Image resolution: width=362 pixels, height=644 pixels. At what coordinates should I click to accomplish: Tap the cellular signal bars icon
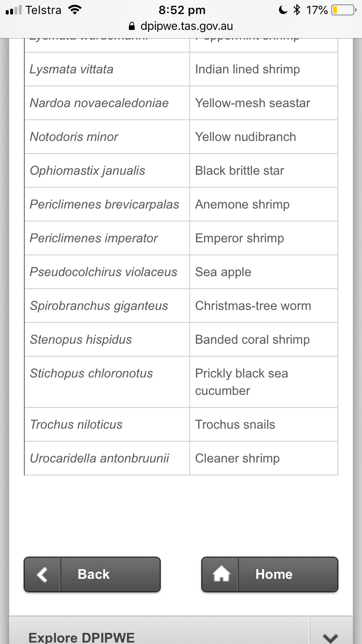[x=14, y=10]
